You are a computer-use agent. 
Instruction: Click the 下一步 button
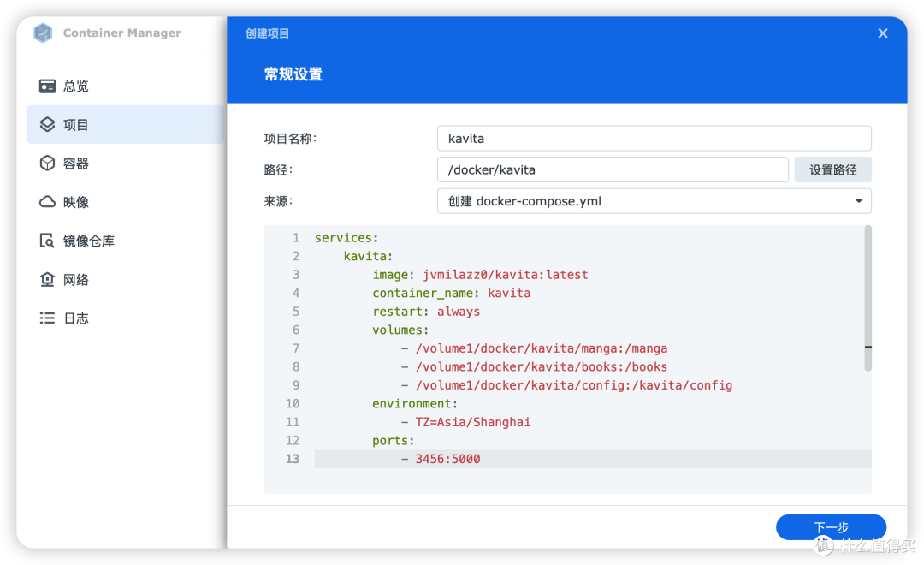(x=831, y=526)
